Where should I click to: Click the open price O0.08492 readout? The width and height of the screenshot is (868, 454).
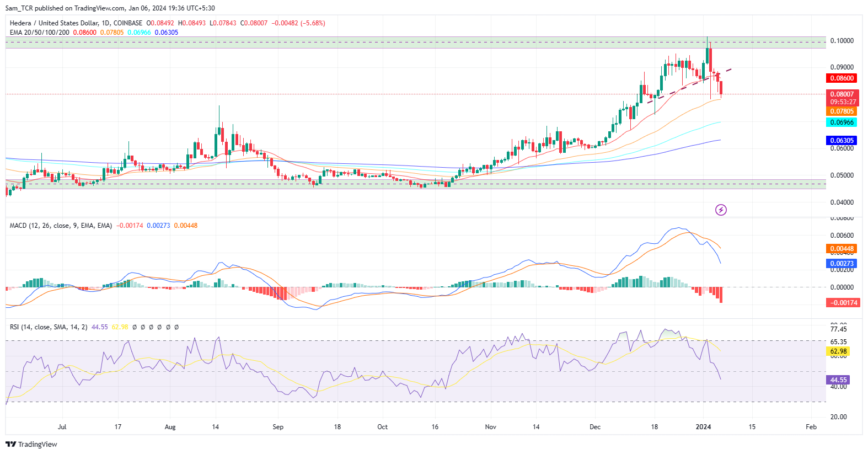tap(160, 23)
